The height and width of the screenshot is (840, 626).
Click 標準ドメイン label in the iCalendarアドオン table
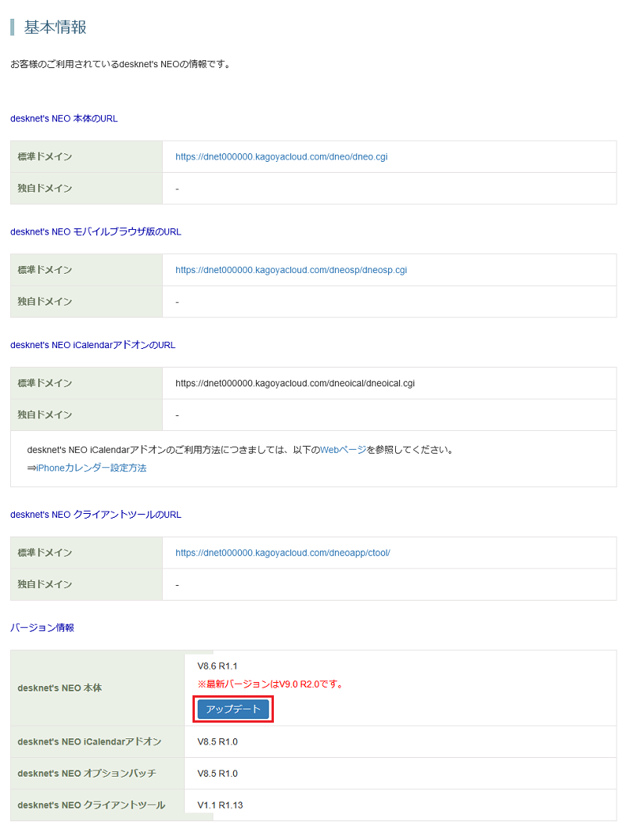click(x=45, y=383)
